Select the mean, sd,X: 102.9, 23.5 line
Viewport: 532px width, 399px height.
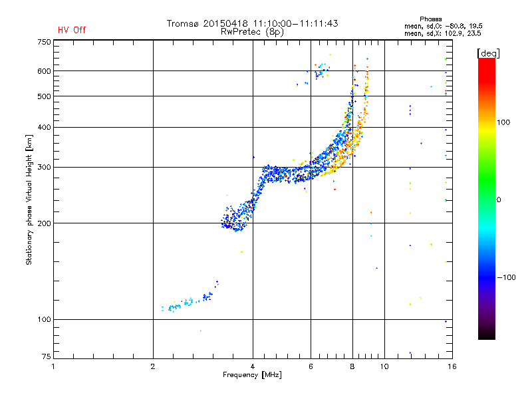[442, 33]
